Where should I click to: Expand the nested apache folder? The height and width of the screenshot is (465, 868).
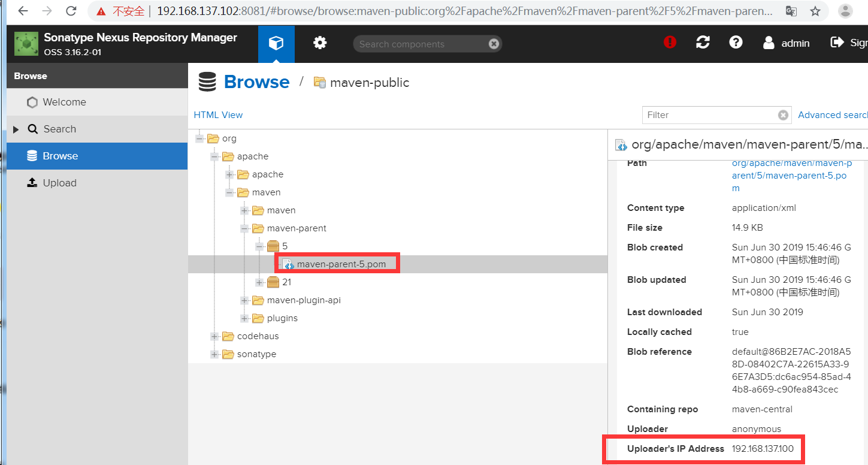coord(229,174)
